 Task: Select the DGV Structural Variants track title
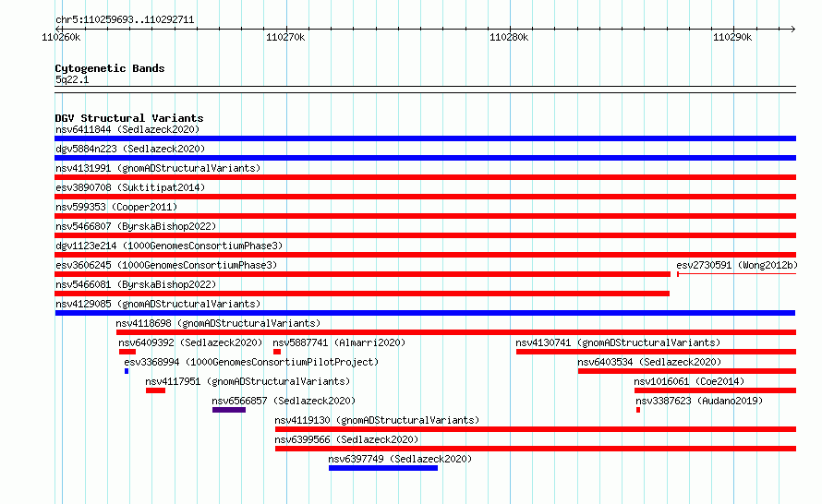[129, 118]
